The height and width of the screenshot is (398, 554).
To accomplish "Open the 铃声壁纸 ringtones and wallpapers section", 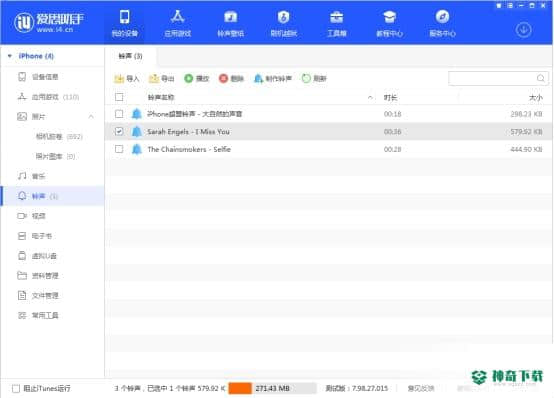I will [x=230, y=23].
